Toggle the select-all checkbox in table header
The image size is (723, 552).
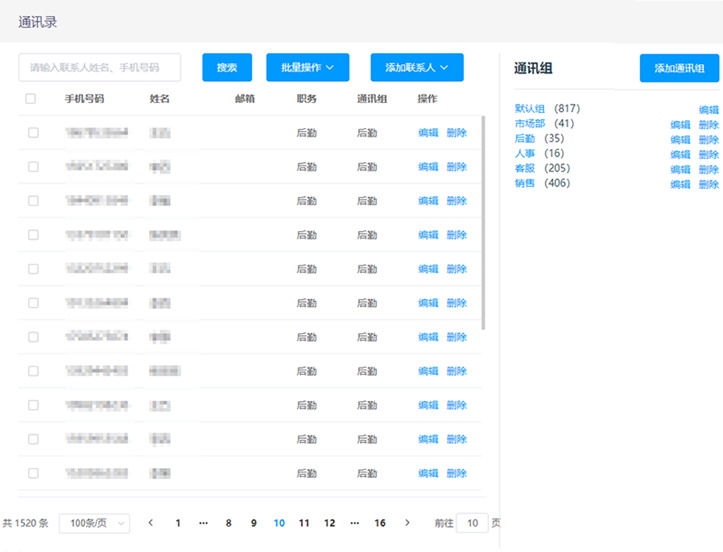[31, 99]
